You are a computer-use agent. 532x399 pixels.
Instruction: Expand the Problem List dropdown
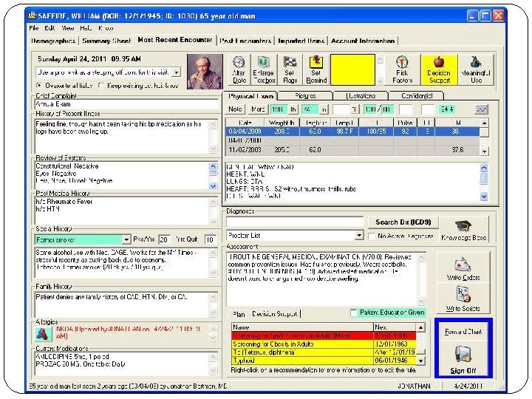pyautogui.click(x=358, y=236)
